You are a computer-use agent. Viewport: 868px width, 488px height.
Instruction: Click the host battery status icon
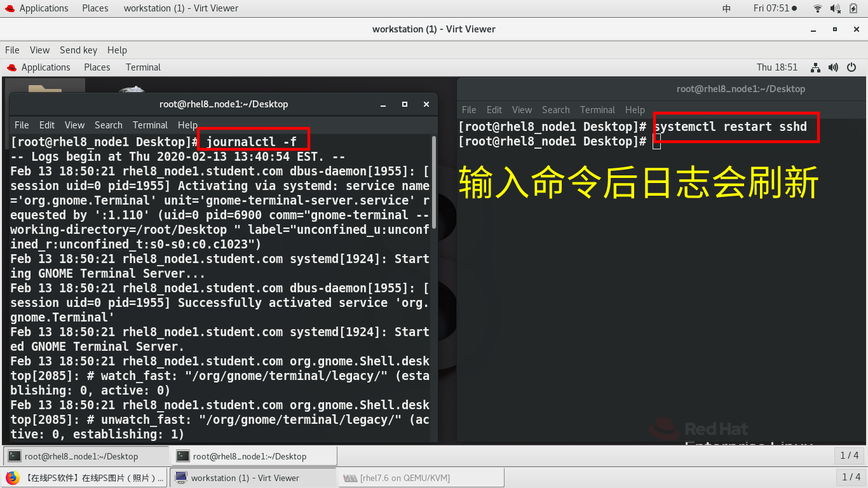coord(853,8)
